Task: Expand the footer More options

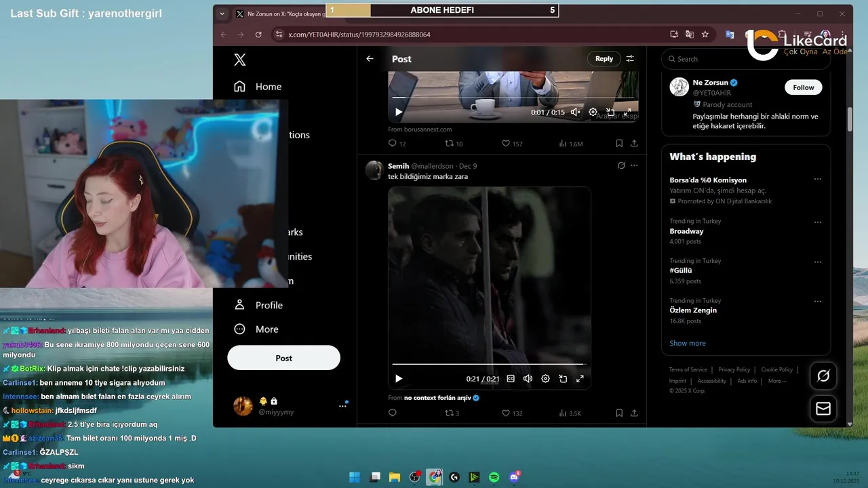Action: (777, 381)
